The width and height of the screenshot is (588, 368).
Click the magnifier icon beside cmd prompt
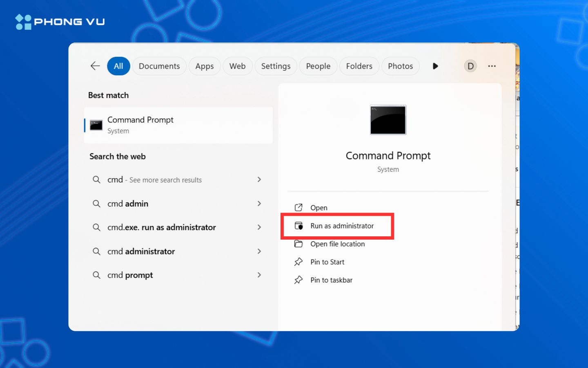point(96,275)
